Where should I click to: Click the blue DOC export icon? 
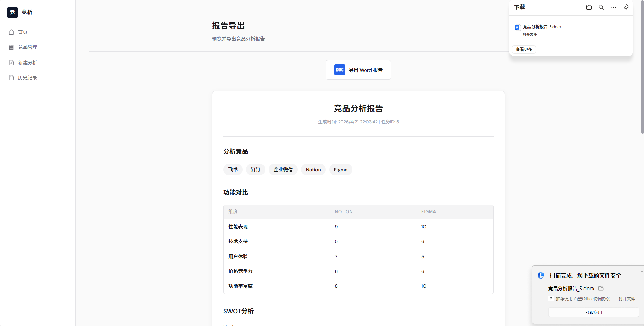click(x=340, y=70)
